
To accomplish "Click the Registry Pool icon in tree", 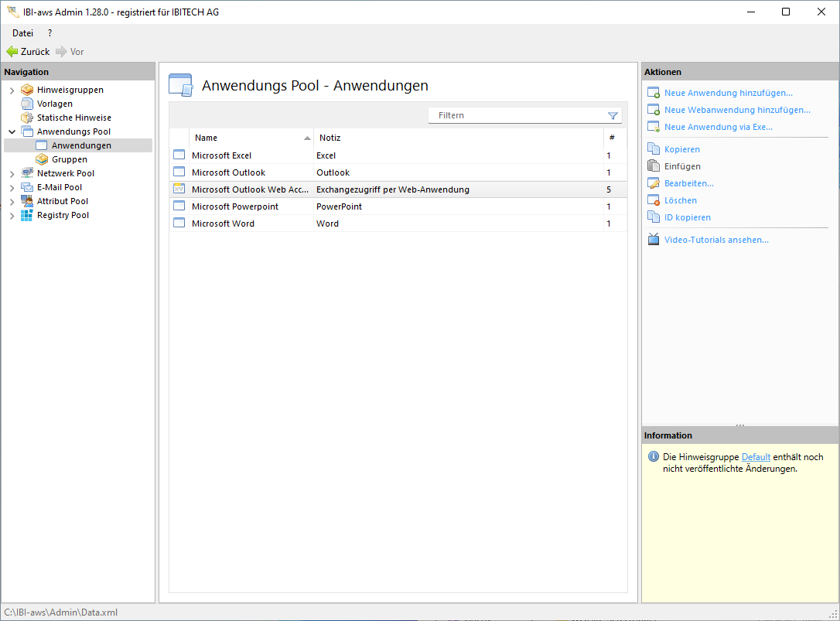I will click(27, 215).
